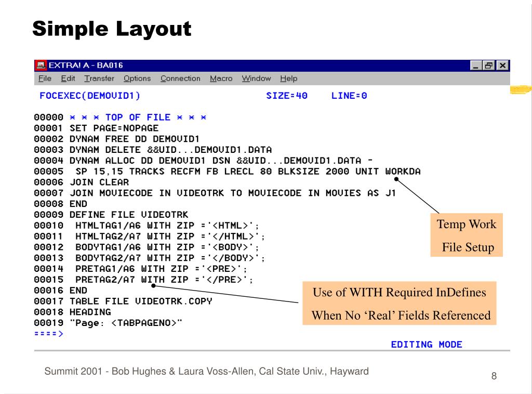Open the File menu
This screenshot has width=532, height=394.
[x=45, y=78]
